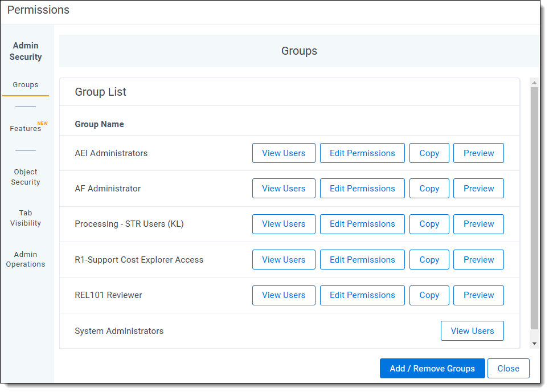Select R1-Support Cost Explorer Access name
This screenshot has height=392, width=549.
click(139, 260)
